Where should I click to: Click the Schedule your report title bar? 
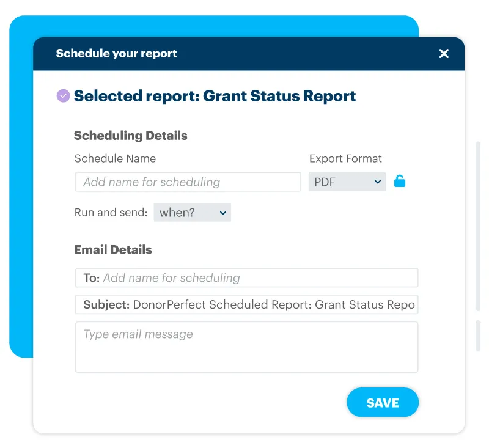point(116,53)
